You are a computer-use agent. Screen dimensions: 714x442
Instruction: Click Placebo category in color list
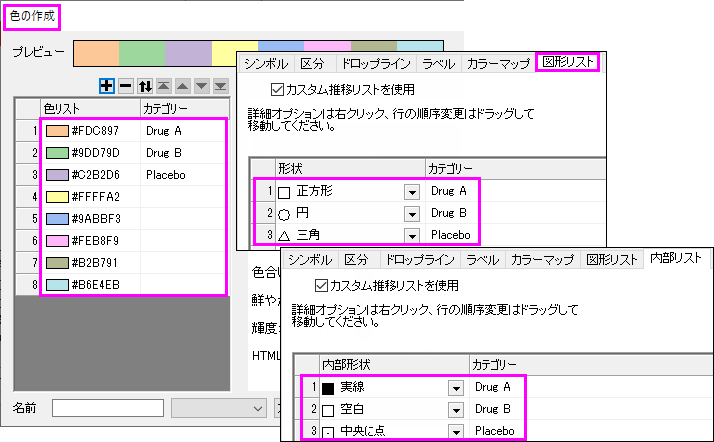click(x=166, y=175)
